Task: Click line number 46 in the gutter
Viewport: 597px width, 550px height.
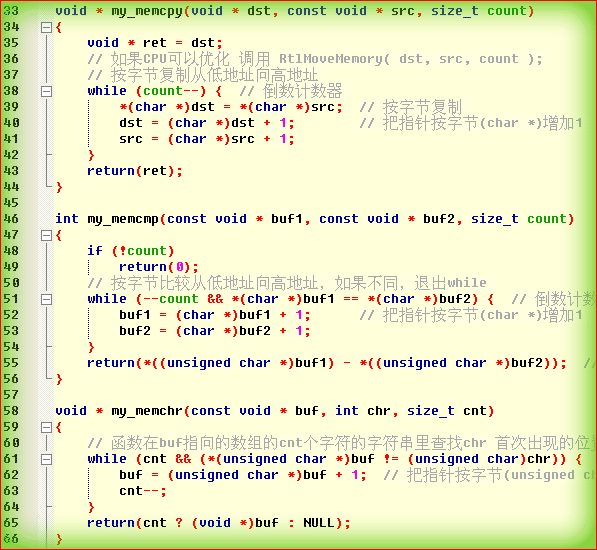Action: [11, 219]
